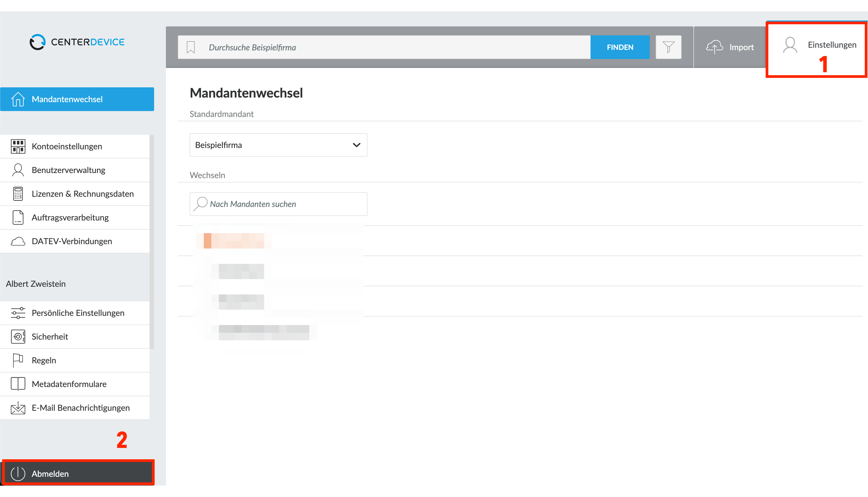Open Persönliche Einstellungen
868x497 pixels.
[75, 313]
